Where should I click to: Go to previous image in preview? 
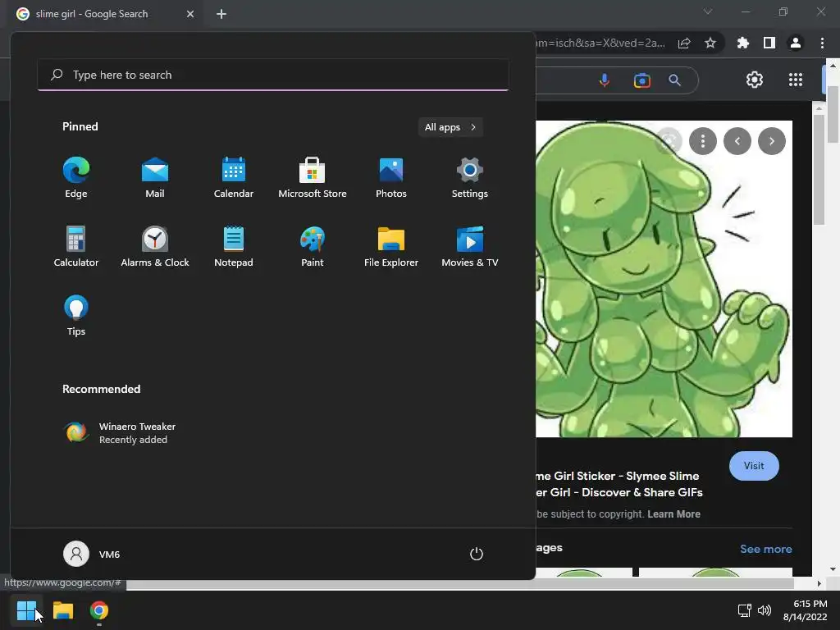click(737, 141)
